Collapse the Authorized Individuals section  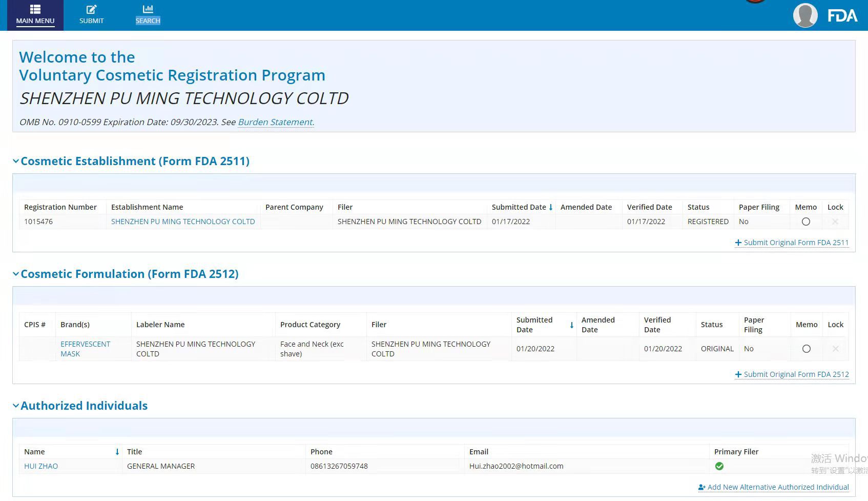coord(16,406)
